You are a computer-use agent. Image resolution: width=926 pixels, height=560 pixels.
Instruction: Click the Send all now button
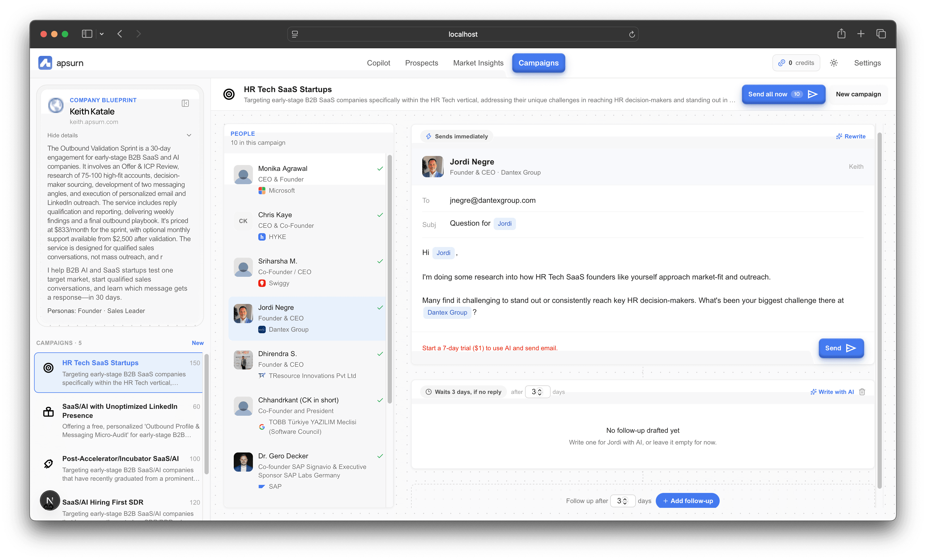(783, 94)
